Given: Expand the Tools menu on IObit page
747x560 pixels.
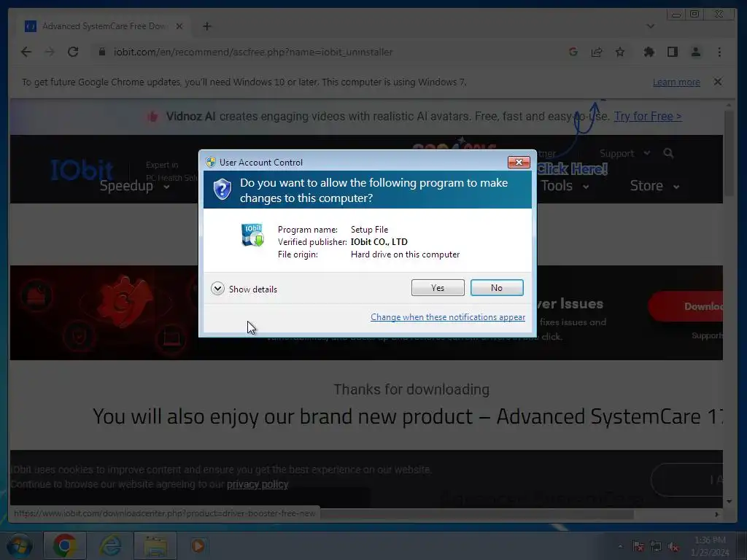Looking at the screenshot, I should pyautogui.click(x=565, y=186).
